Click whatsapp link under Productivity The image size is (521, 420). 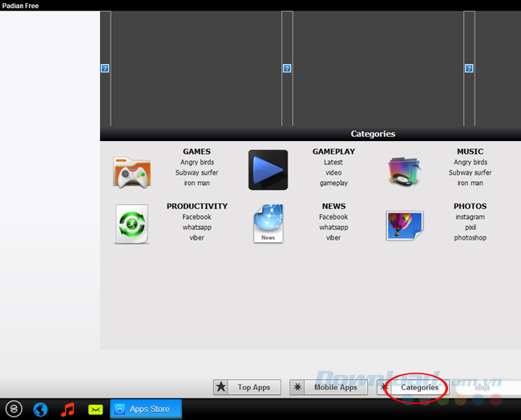(x=196, y=227)
